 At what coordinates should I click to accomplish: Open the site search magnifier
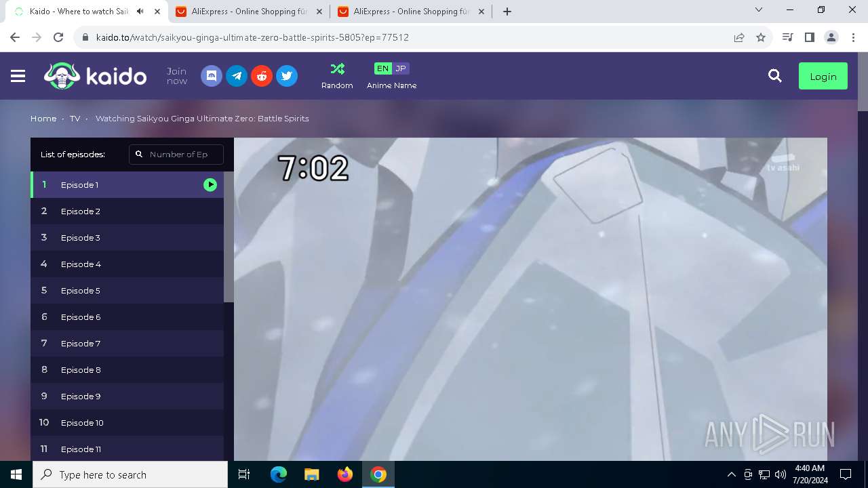pos(775,76)
